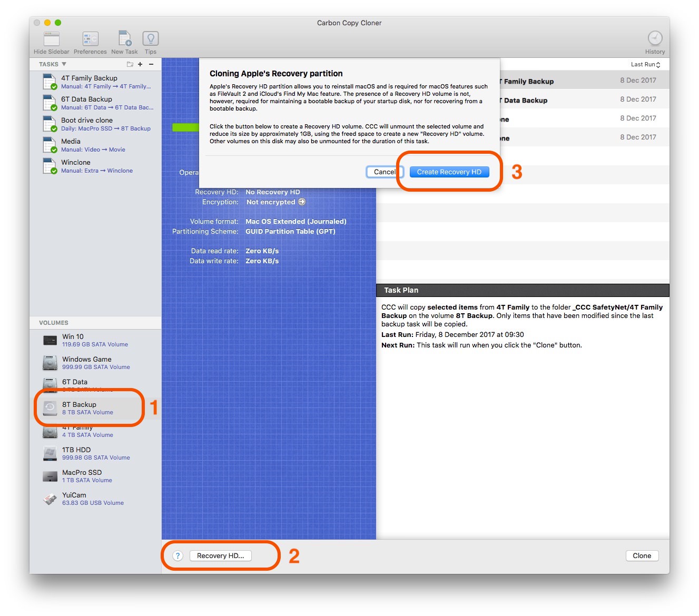Image resolution: width=699 pixels, height=616 pixels.
Task: Select the Winclone task
Action: [95, 166]
